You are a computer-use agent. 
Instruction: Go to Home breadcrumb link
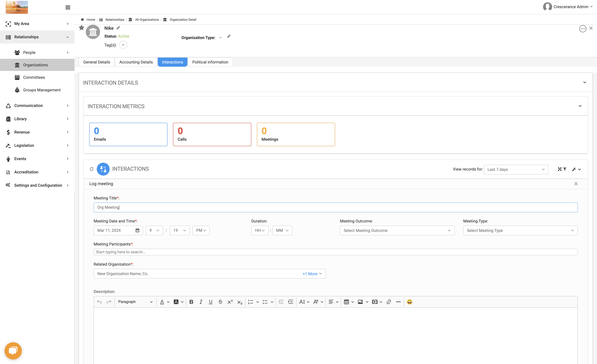click(91, 20)
